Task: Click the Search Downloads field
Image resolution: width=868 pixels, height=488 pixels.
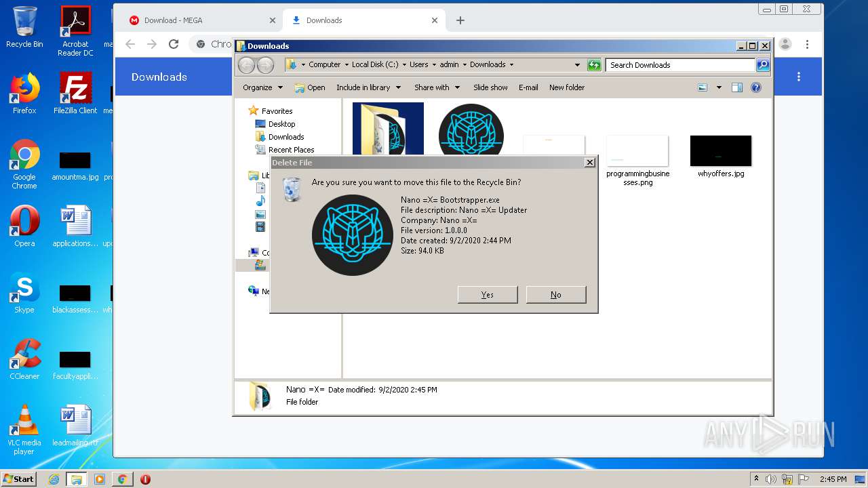Action: [x=680, y=65]
